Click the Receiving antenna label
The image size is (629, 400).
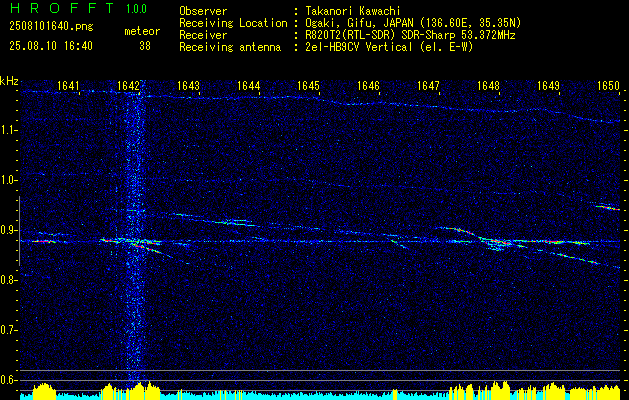point(230,47)
